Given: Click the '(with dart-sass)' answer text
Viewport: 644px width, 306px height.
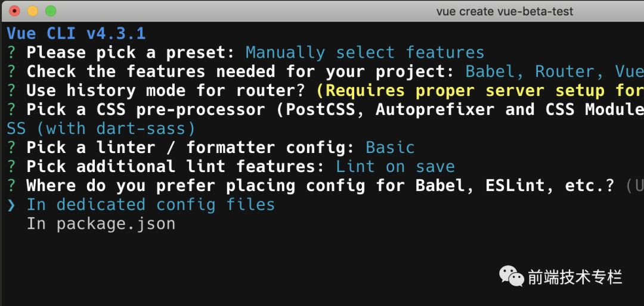Looking at the screenshot, I should [116, 129].
